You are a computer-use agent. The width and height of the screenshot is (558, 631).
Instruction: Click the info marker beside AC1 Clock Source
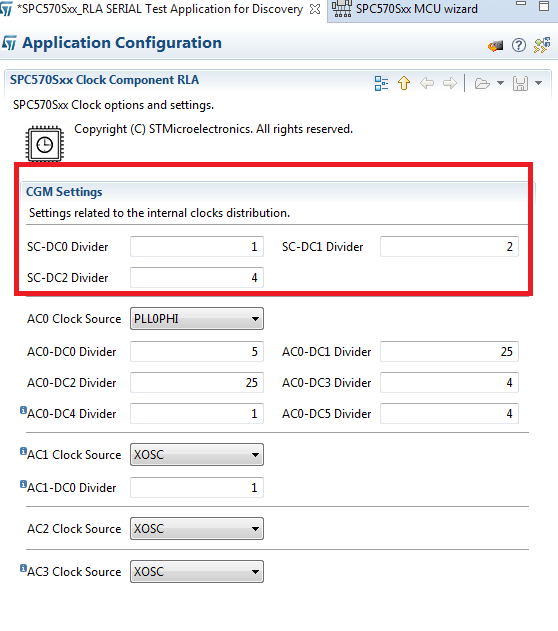tap(23, 451)
